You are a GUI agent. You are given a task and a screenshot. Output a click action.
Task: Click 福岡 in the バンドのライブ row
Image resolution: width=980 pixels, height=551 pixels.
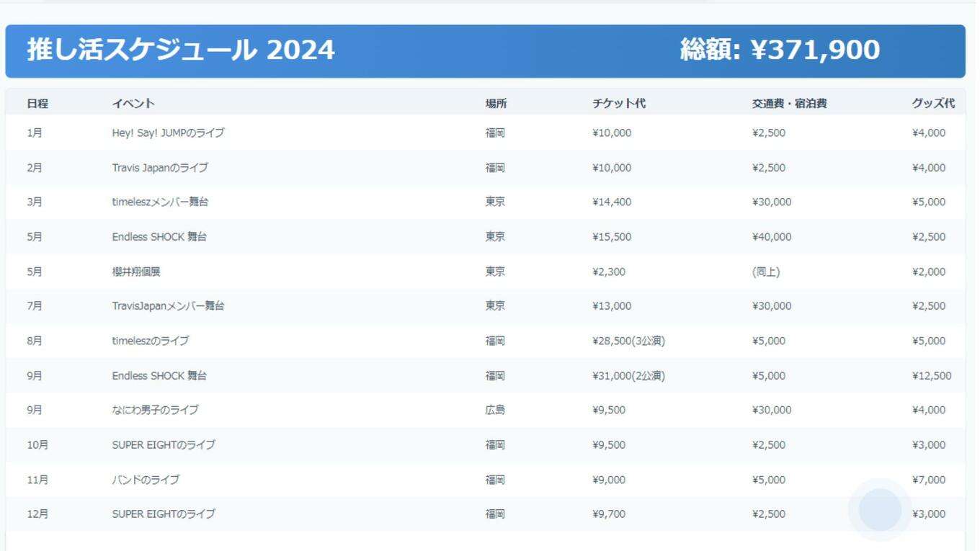495,480
